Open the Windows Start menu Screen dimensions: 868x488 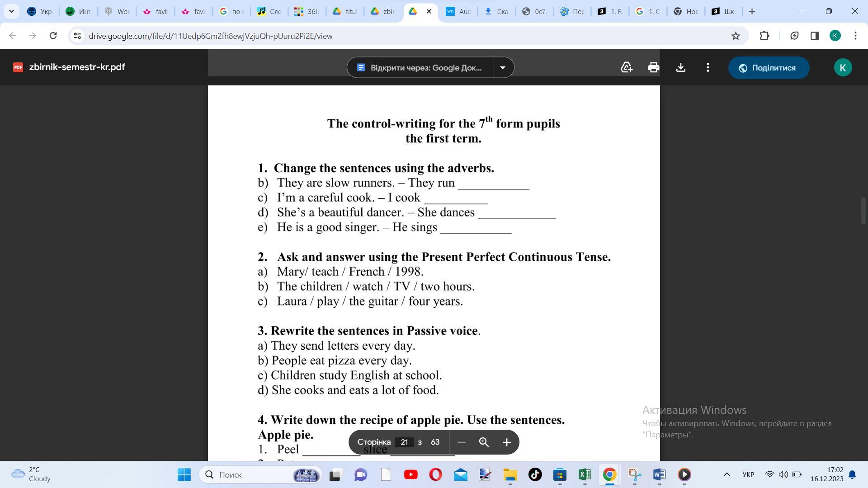click(x=184, y=474)
